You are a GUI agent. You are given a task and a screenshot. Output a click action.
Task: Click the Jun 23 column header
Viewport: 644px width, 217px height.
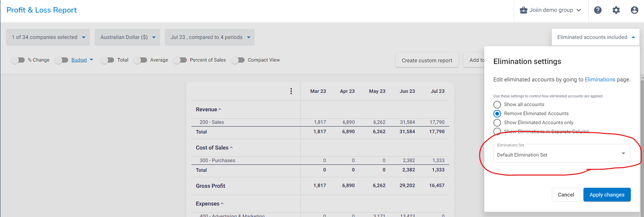(407, 91)
